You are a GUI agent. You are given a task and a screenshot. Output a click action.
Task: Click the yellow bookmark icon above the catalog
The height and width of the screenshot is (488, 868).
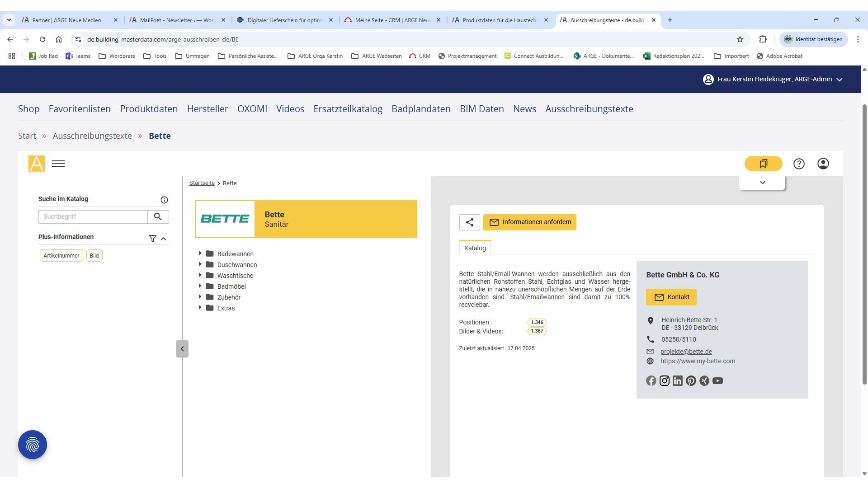(x=763, y=164)
